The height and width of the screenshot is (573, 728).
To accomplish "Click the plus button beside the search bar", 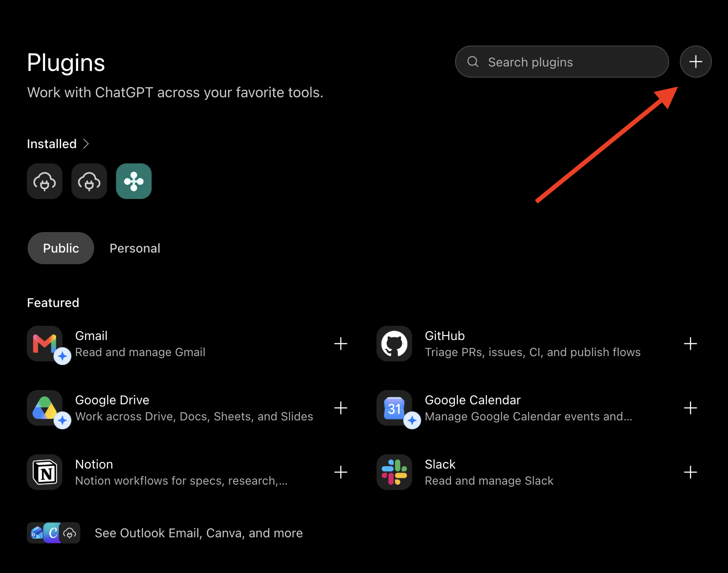I will tap(695, 62).
